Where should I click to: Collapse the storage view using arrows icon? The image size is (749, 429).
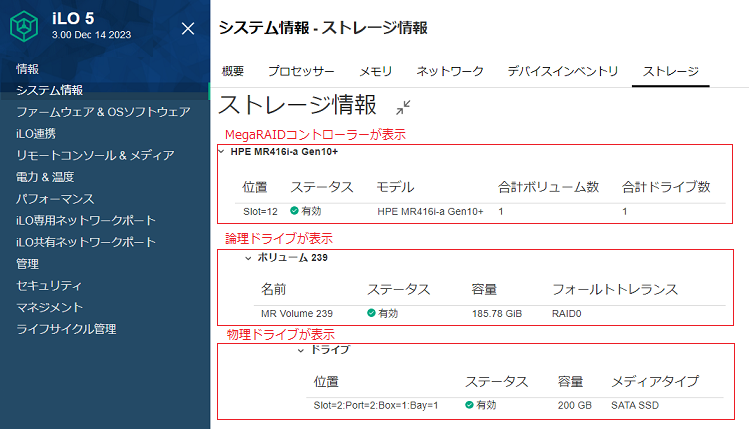[x=403, y=107]
